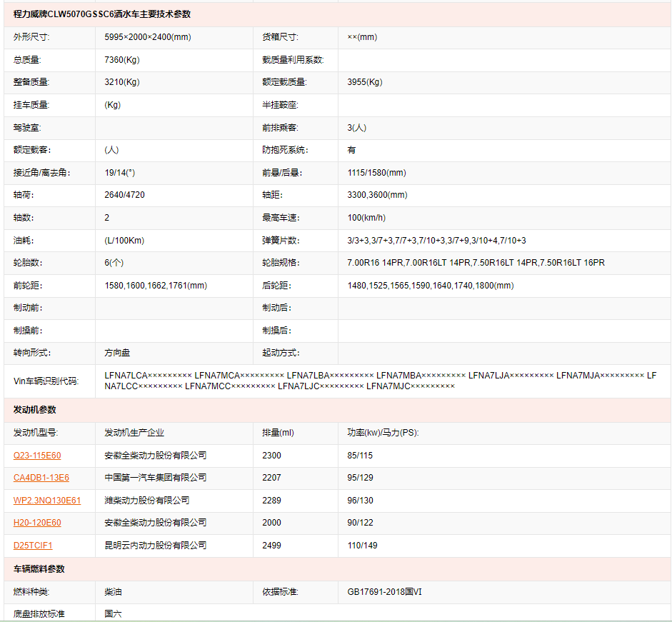Click the curb weight value 3210(Kg)
The image size is (672, 622).
[121, 82]
